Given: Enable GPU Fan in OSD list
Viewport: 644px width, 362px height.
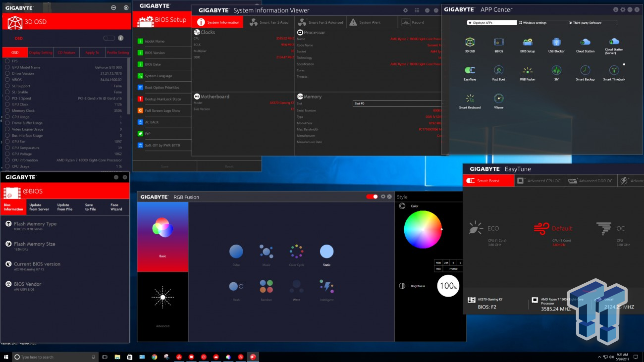Looking at the screenshot, I should 7,142.
